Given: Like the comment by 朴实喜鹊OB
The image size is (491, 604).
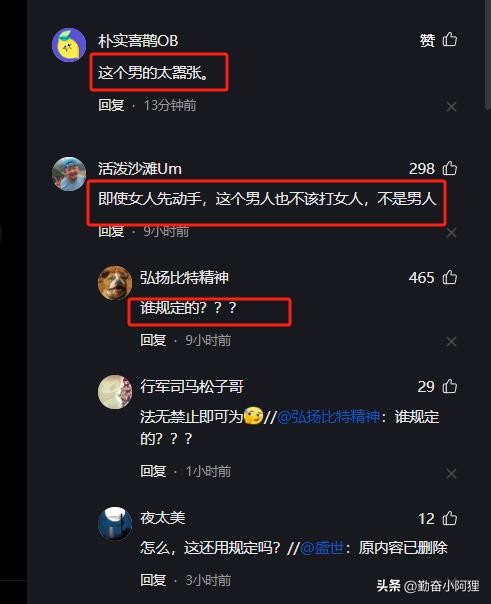Looking at the screenshot, I should coord(449,40).
